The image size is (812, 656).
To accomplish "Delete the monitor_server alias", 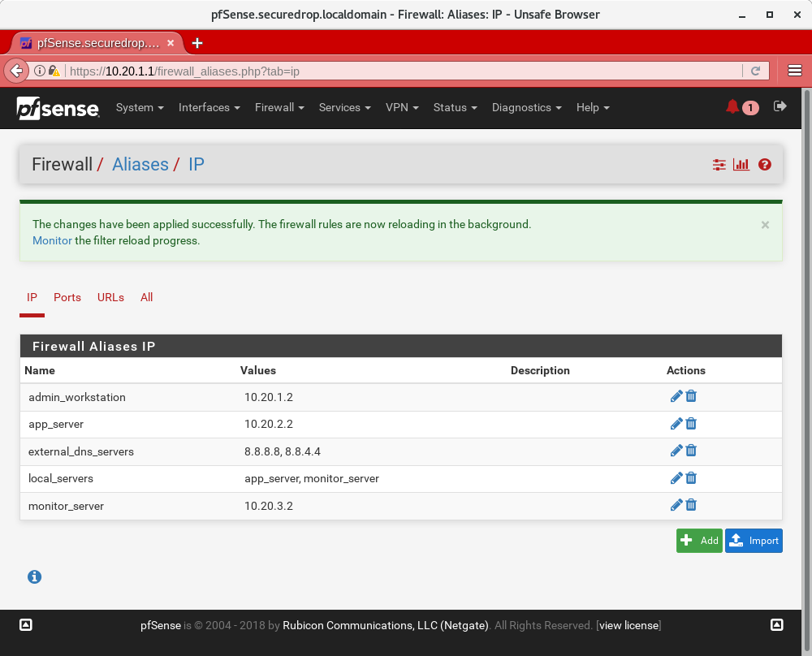I will click(x=691, y=505).
